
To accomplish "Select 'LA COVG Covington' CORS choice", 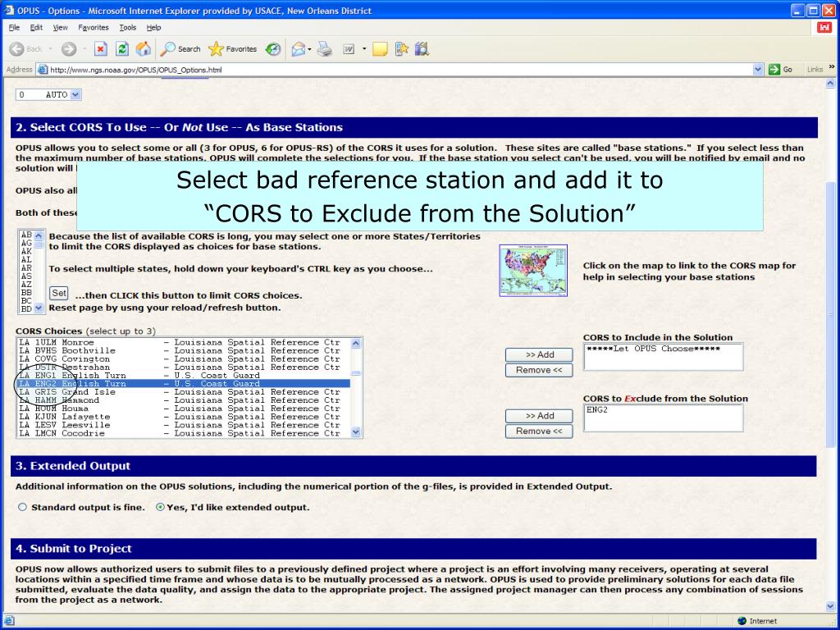I will point(184,359).
